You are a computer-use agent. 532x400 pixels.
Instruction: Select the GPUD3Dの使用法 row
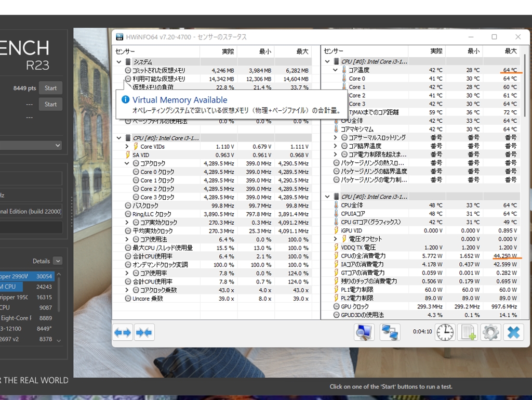pos(421,315)
